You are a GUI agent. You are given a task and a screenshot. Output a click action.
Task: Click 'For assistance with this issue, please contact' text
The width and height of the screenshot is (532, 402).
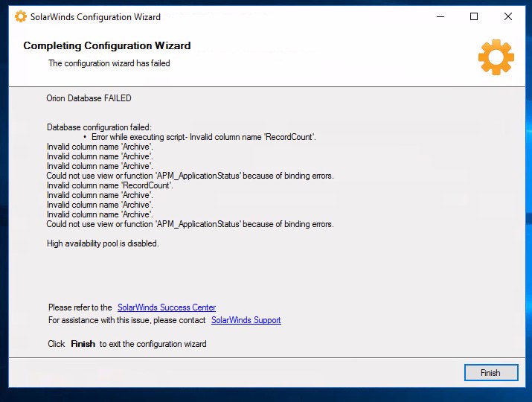(127, 320)
